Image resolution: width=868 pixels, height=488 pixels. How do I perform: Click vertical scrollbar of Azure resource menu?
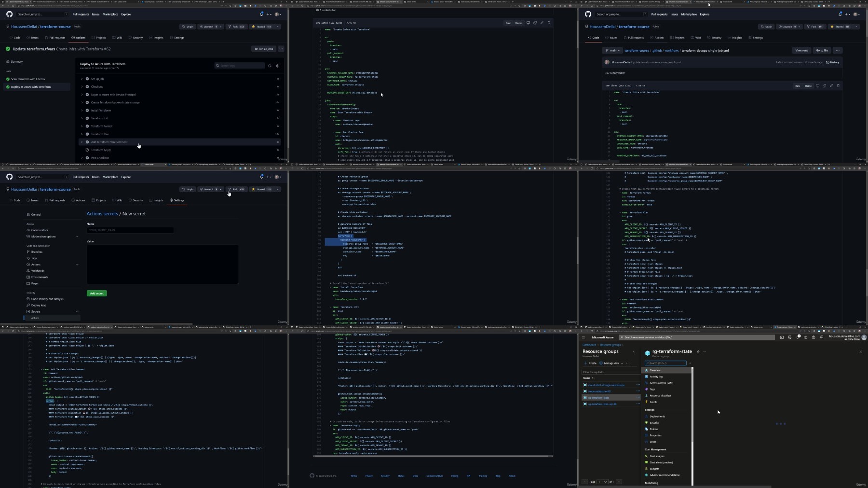pos(692,426)
